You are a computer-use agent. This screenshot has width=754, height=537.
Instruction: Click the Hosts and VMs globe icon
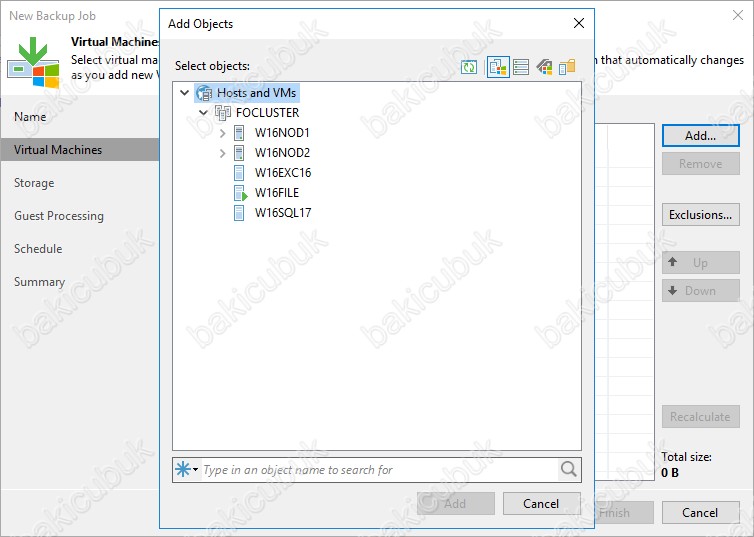pos(204,93)
